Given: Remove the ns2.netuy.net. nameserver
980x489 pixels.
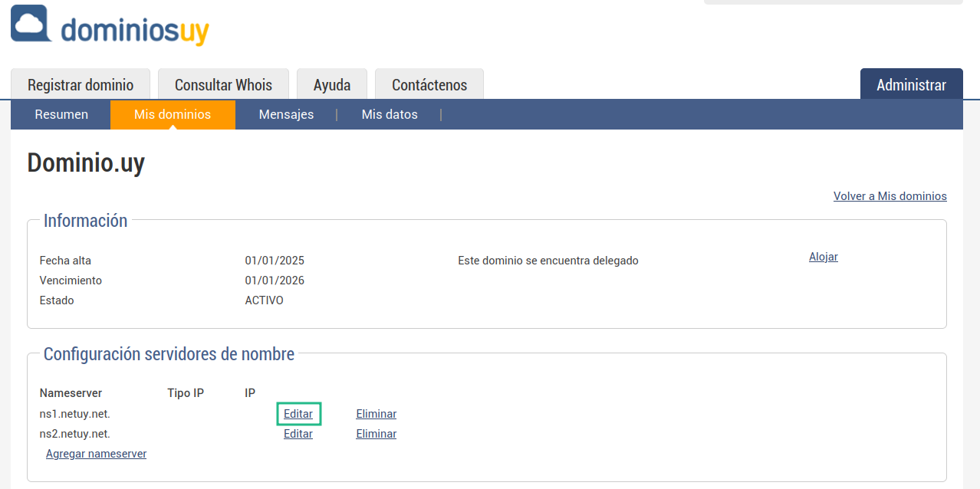Looking at the screenshot, I should [376, 434].
